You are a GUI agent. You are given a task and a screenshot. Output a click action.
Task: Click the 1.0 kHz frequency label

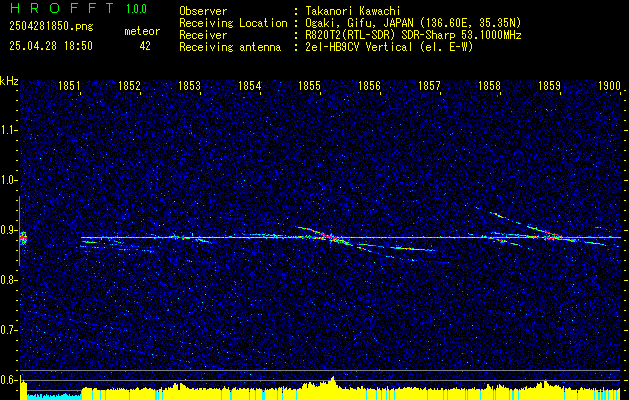pyautogui.click(x=7, y=181)
